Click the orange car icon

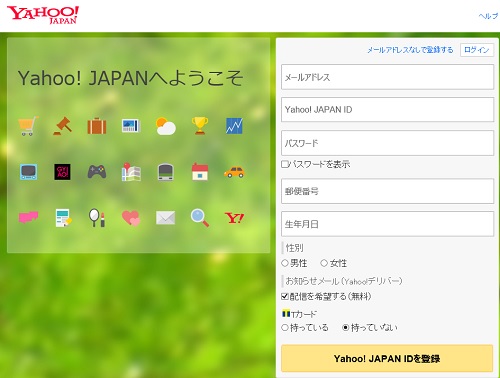(x=234, y=172)
